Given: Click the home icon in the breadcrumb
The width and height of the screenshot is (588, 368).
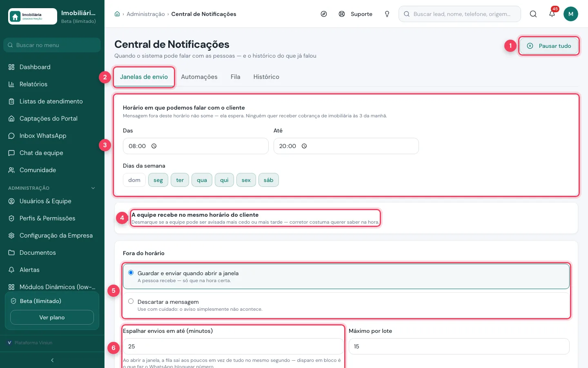Looking at the screenshot, I should click(x=117, y=14).
